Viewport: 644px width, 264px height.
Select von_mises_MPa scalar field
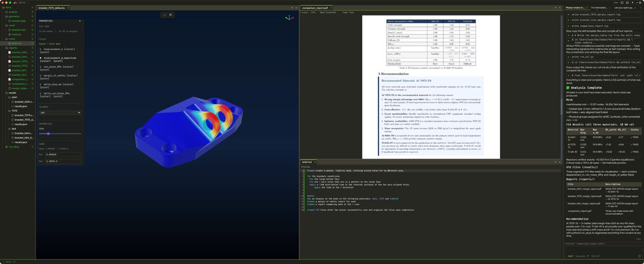[58, 68]
